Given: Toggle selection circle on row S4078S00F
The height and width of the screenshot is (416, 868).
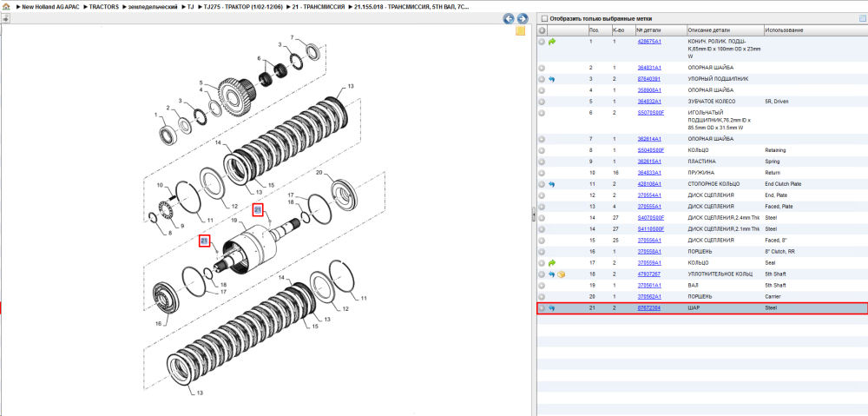Looking at the screenshot, I should [x=542, y=218].
